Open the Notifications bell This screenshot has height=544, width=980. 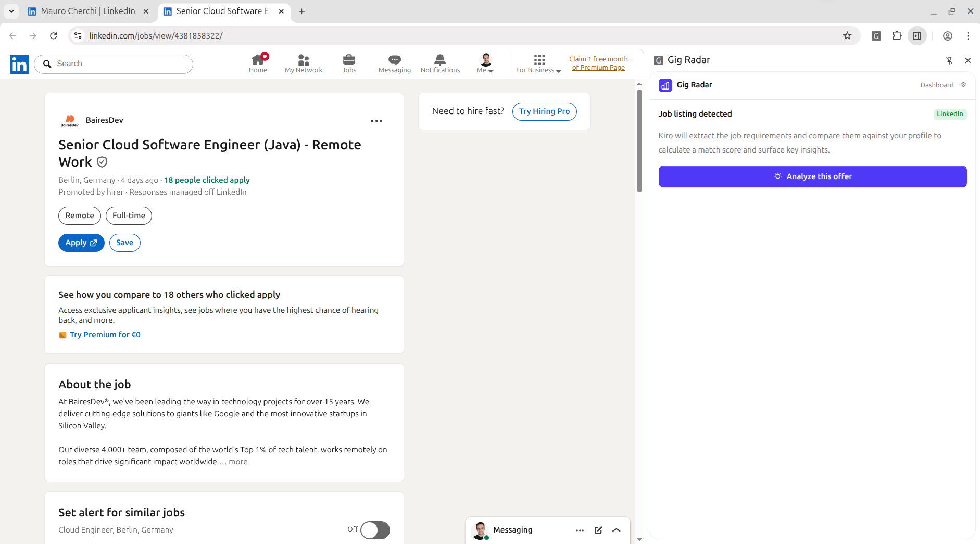pyautogui.click(x=440, y=64)
